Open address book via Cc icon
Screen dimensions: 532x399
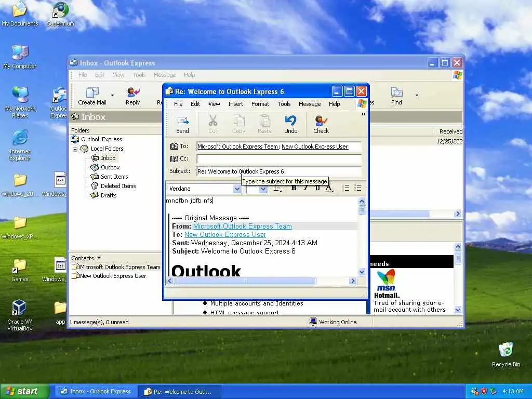pos(174,158)
